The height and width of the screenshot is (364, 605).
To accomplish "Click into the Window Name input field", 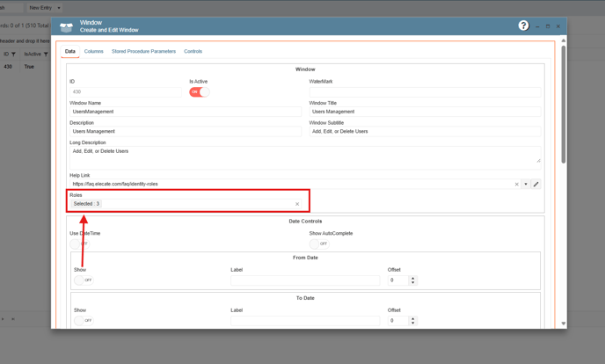I will [x=185, y=112].
